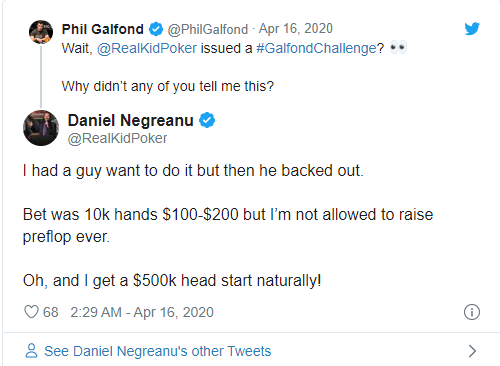Select See Daniel Negreanu's other Tweets
500x366 pixels.
[x=158, y=351]
